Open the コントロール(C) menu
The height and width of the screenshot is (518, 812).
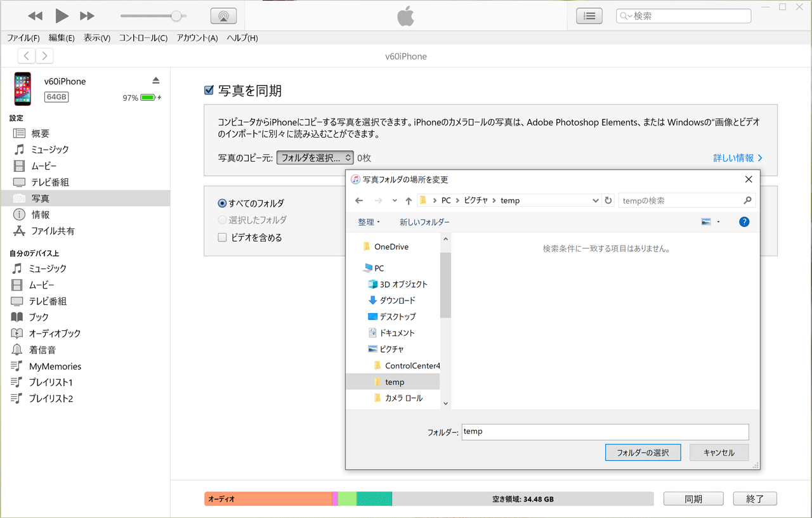coord(143,38)
